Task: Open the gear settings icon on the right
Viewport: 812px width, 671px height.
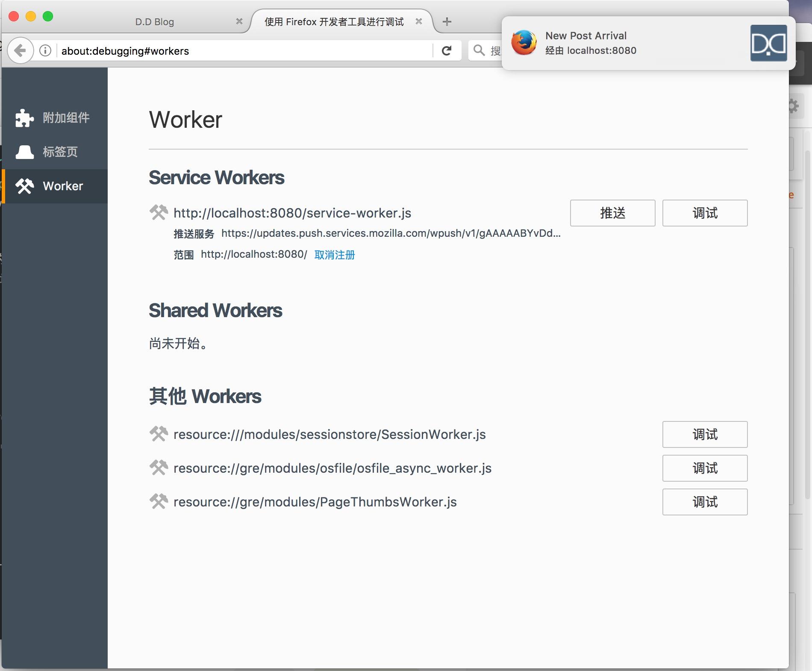Action: click(794, 107)
